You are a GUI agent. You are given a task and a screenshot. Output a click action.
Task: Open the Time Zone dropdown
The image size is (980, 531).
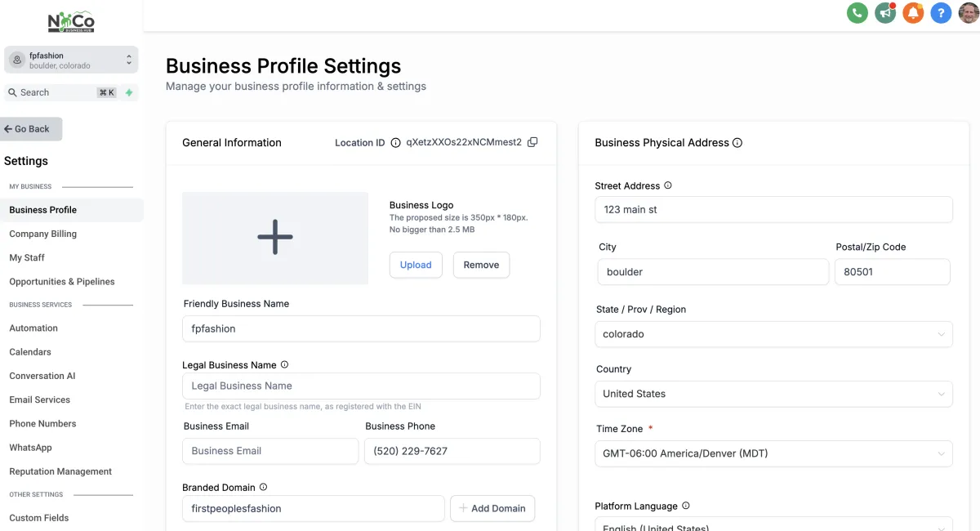pos(773,453)
